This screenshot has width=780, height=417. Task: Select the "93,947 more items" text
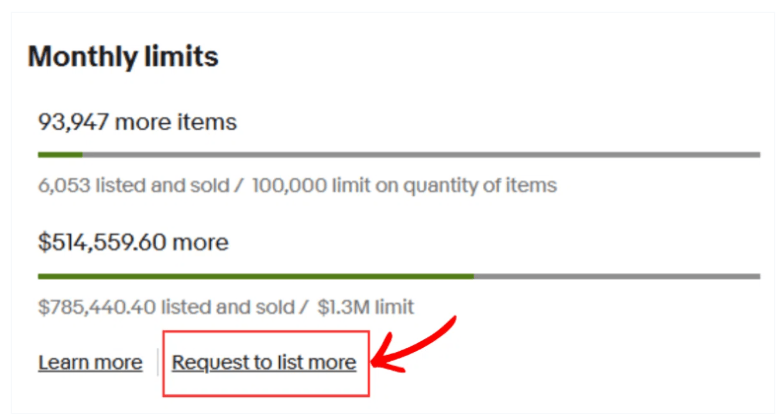tap(137, 122)
